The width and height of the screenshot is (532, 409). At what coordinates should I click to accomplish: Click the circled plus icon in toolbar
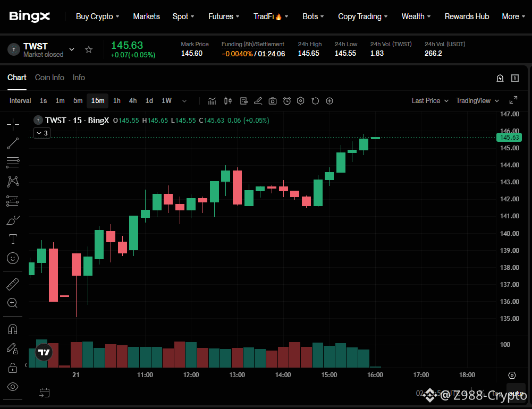coord(330,101)
